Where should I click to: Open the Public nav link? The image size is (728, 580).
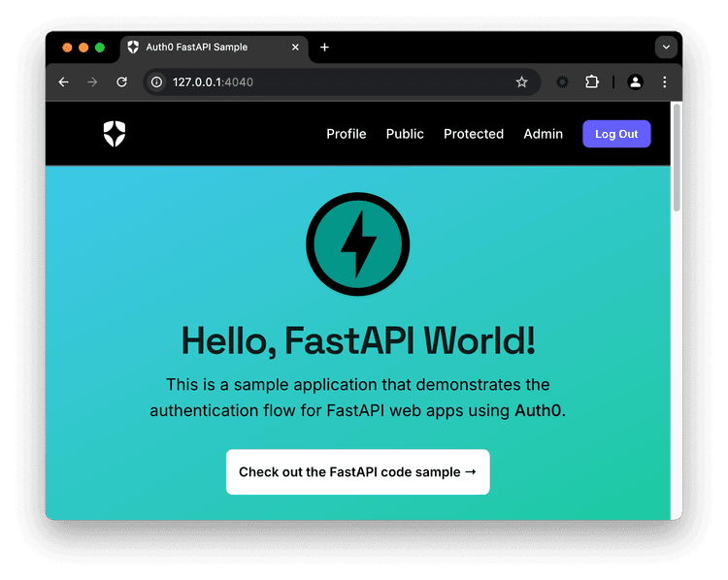405,134
